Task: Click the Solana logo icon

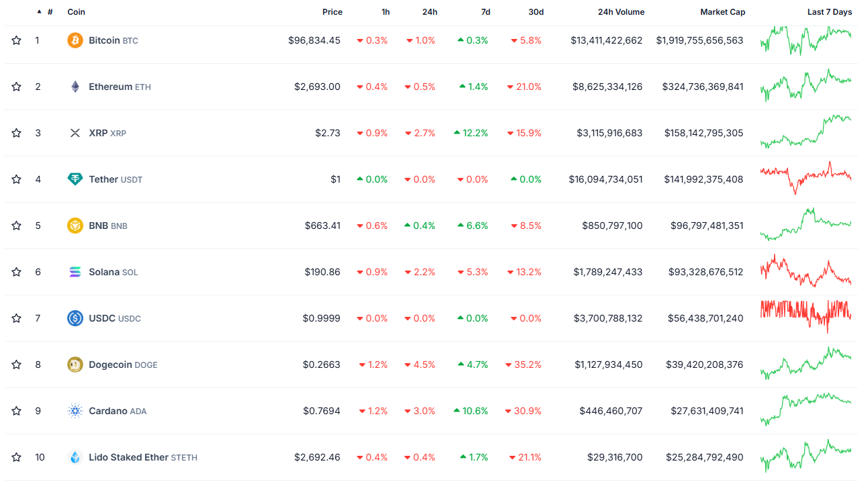Action: (75, 272)
